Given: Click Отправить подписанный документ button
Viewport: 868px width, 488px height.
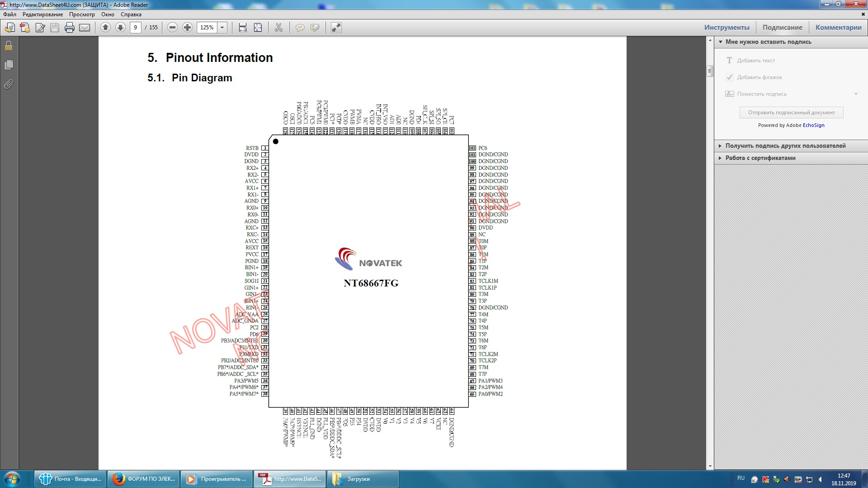Looking at the screenshot, I should point(792,113).
